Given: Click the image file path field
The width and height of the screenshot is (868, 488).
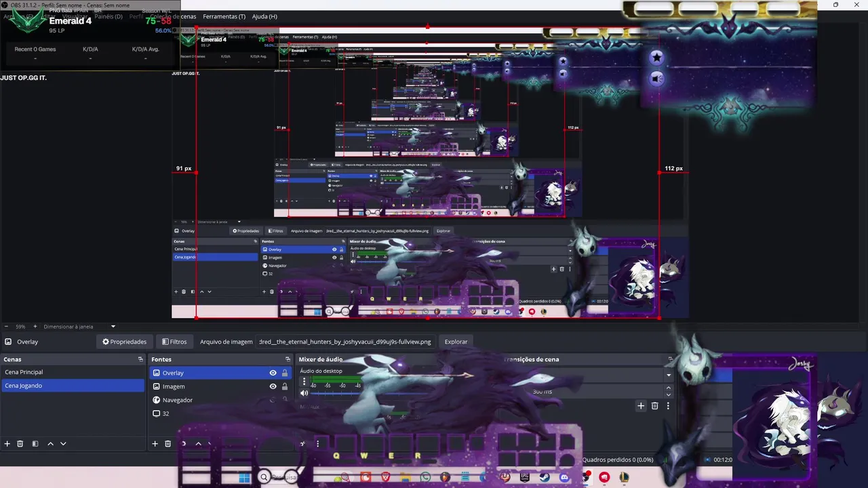Looking at the screenshot, I should coord(347,342).
